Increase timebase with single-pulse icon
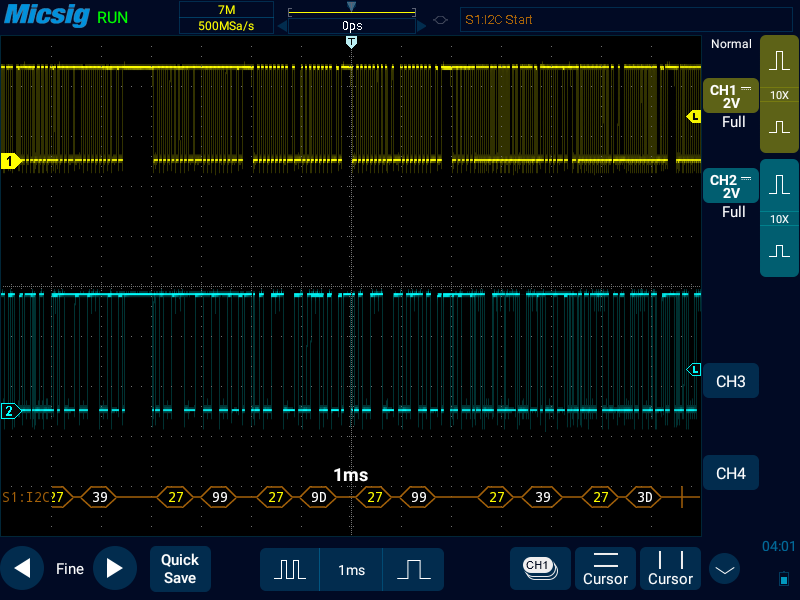This screenshot has height=600, width=800. [x=413, y=569]
